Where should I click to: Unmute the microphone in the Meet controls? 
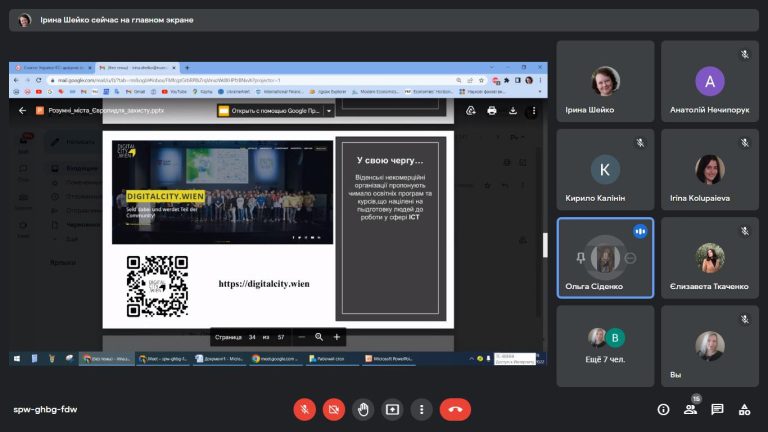pyautogui.click(x=304, y=409)
